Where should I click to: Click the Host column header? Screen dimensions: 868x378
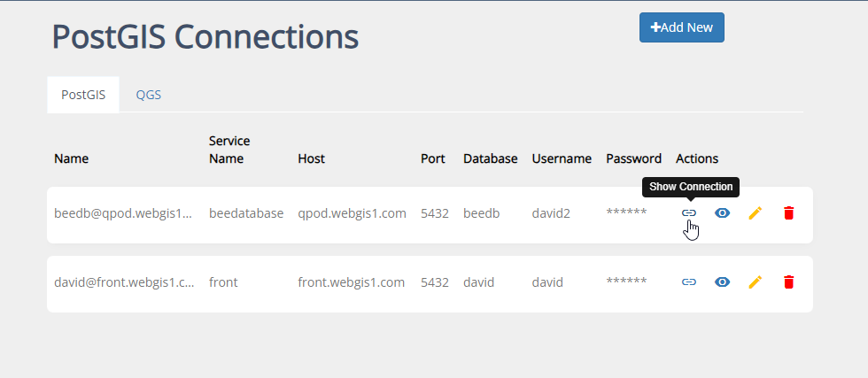[x=311, y=159]
